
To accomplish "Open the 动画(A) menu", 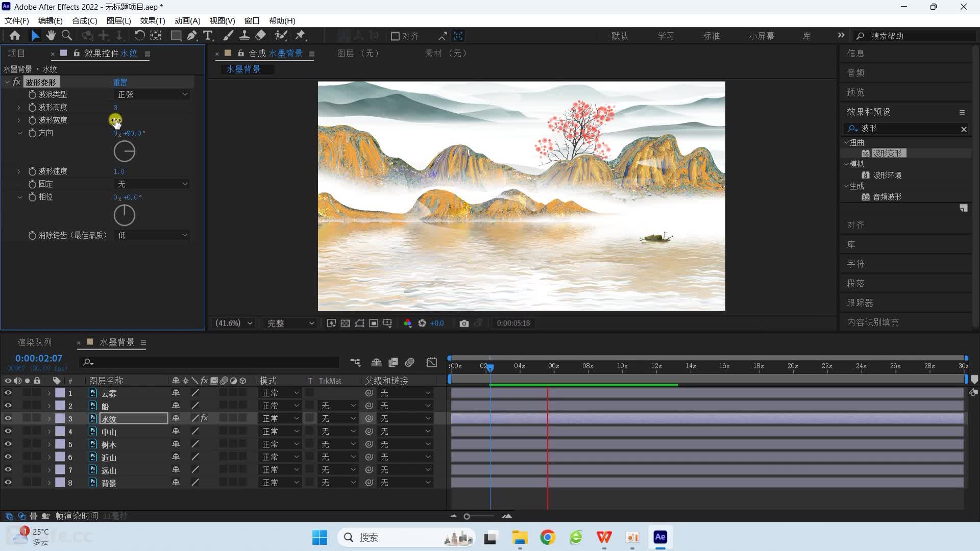I will (187, 21).
